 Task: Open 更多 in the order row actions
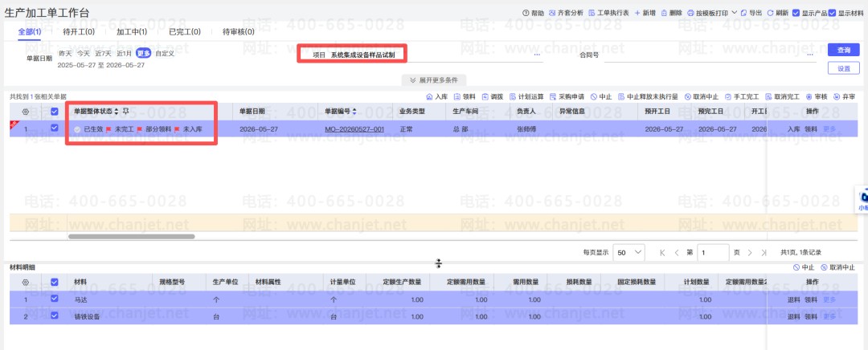click(x=829, y=128)
